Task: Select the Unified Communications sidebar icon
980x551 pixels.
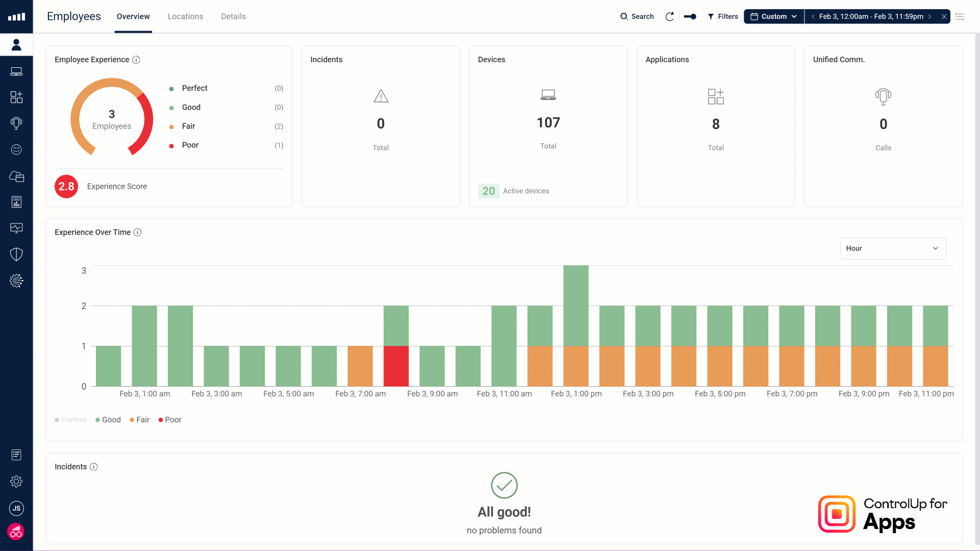Action: click(x=17, y=123)
